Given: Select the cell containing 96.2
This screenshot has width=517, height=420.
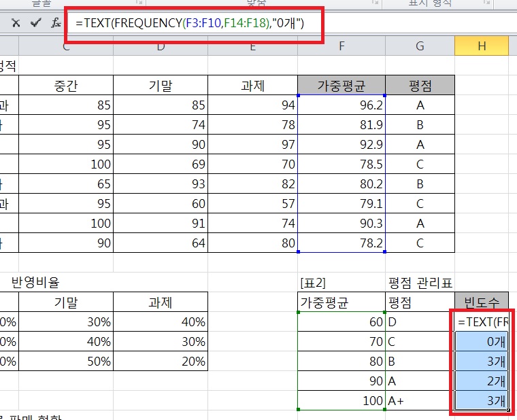Looking at the screenshot, I should pos(341,105).
